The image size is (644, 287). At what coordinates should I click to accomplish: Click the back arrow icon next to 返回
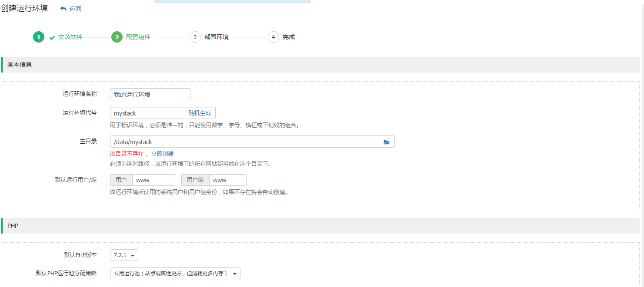click(63, 9)
